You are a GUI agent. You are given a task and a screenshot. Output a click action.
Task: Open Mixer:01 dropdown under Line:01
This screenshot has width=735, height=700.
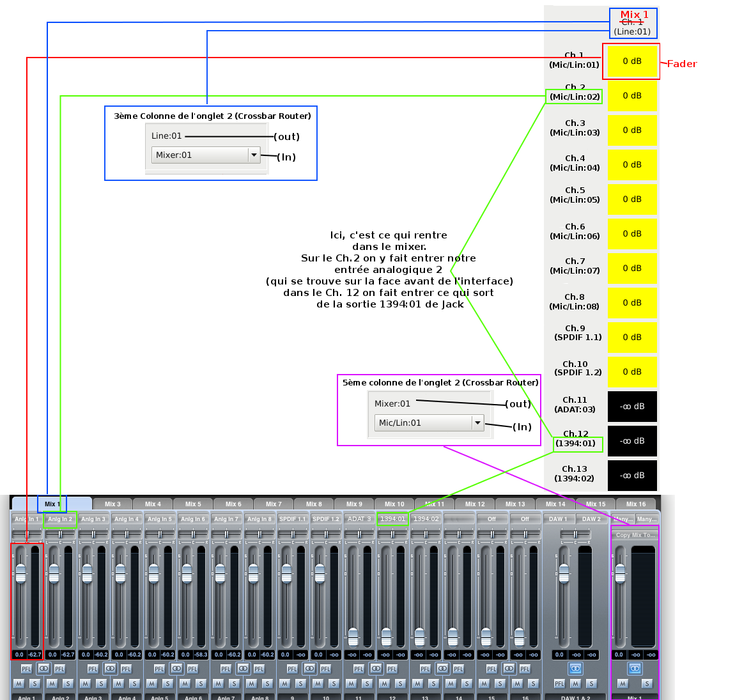(x=206, y=155)
